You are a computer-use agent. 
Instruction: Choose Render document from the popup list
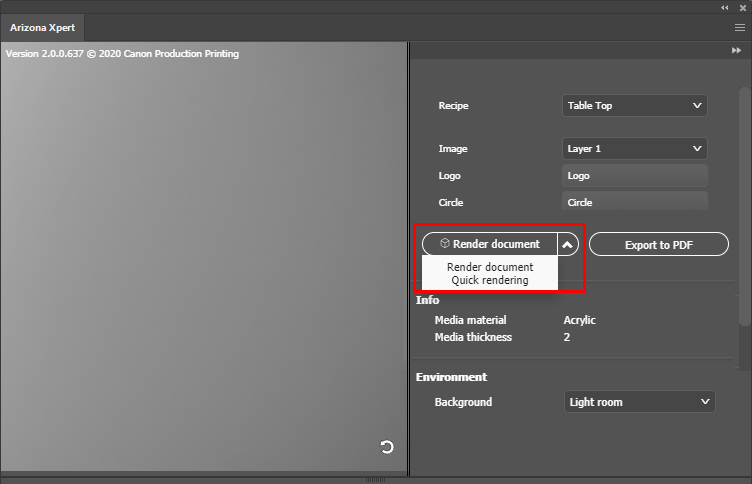(490, 267)
